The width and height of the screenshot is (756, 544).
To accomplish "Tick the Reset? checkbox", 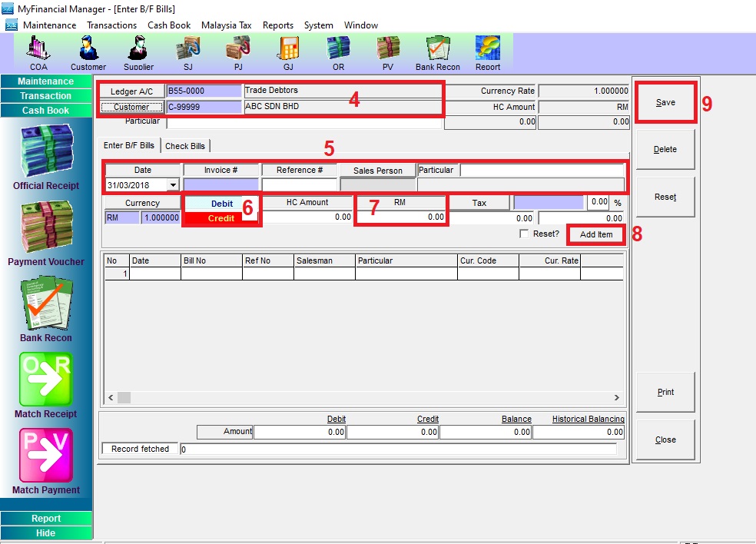I will [x=524, y=234].
